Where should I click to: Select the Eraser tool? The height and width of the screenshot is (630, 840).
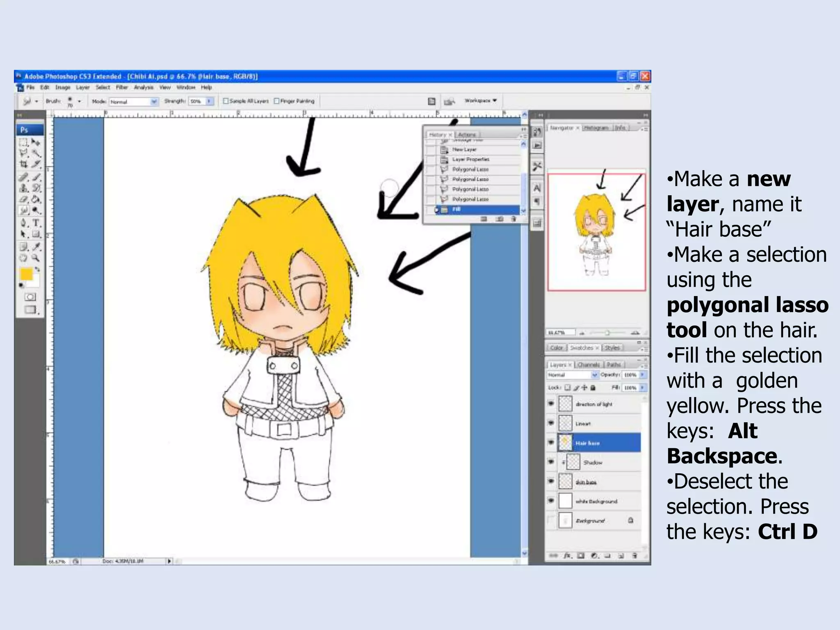pos(24,199)
